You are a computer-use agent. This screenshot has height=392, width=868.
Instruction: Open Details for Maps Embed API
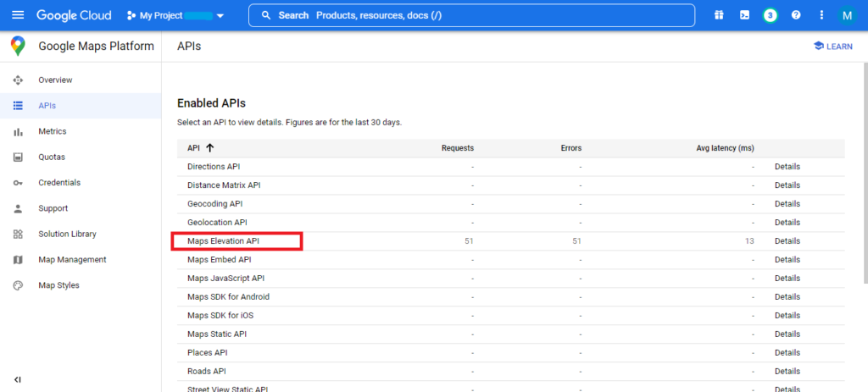pyautogui.click(x=787, y=259)
